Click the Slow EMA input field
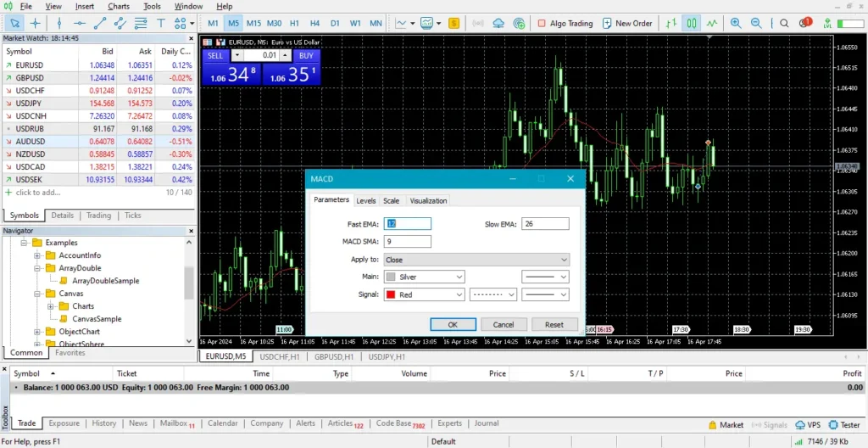Viewport: 868px width, 448px height. click(545, 224)
